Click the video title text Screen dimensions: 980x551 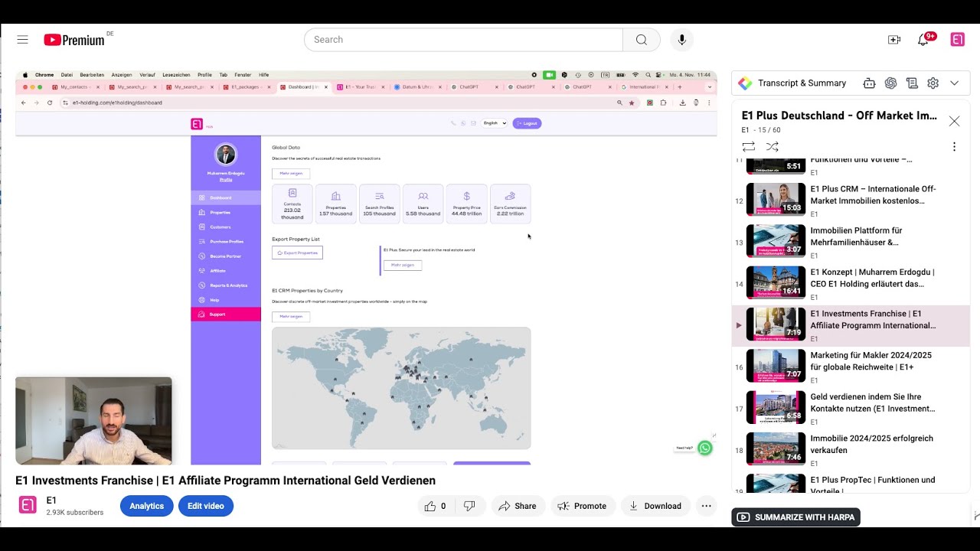[225, 481]
